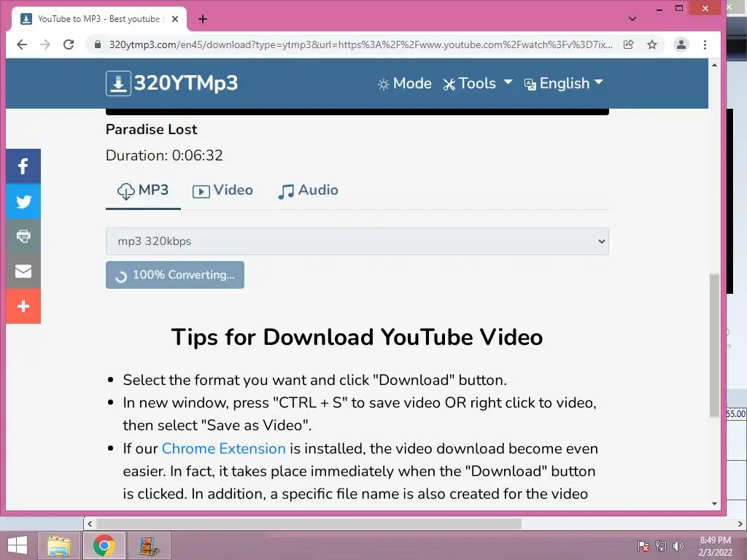Viewport: 747px width, 560px height.
Task: Close the YouTube to MP3 tab
Action: 175,19
